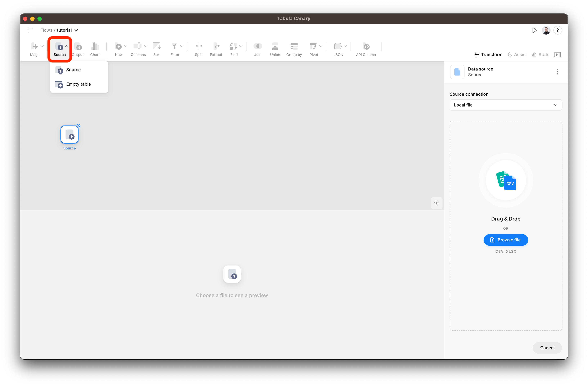
Task: Choose Empty table from Source menu
Action: pos(78,84)
